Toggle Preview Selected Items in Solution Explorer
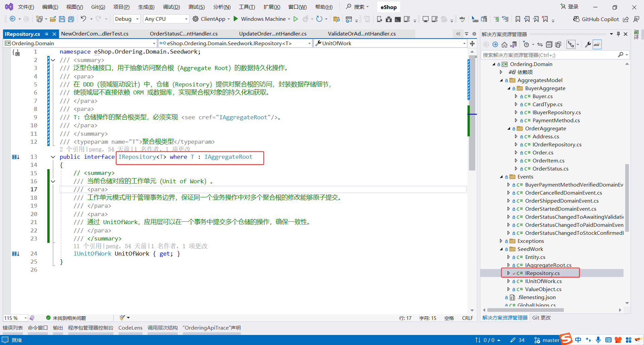 pos(597,45)
